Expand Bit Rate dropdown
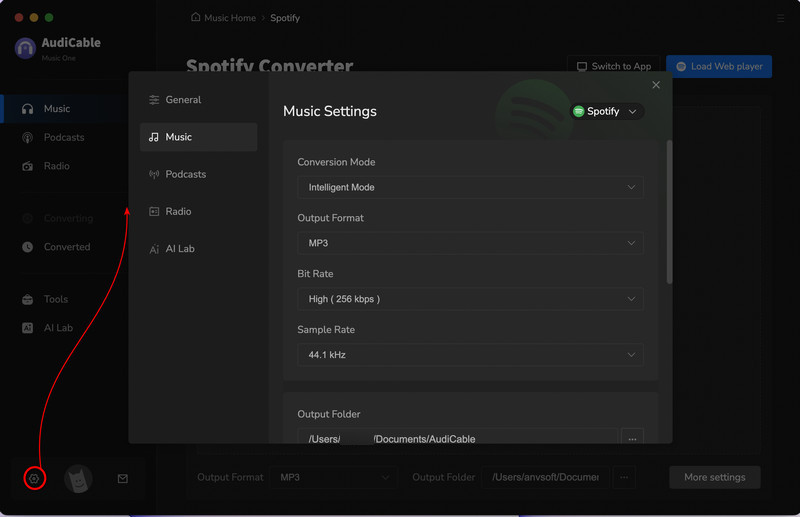Screen dimensions: 800x517 point(470,299)
